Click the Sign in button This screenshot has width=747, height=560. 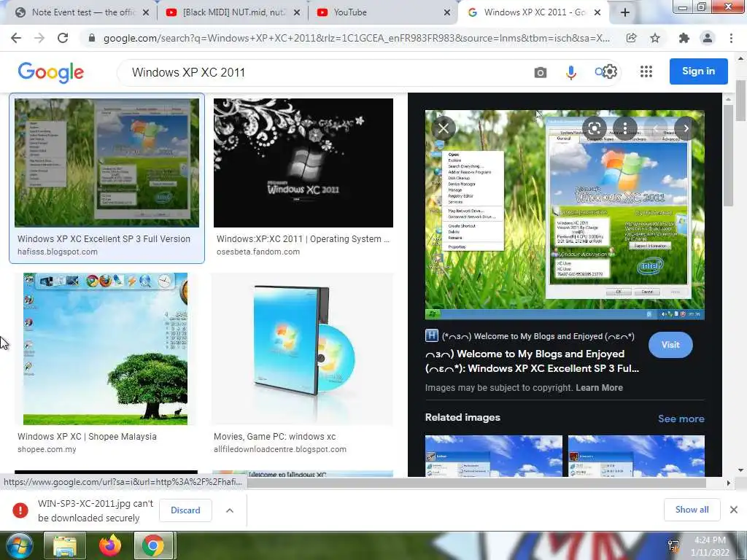pos(698,71)
